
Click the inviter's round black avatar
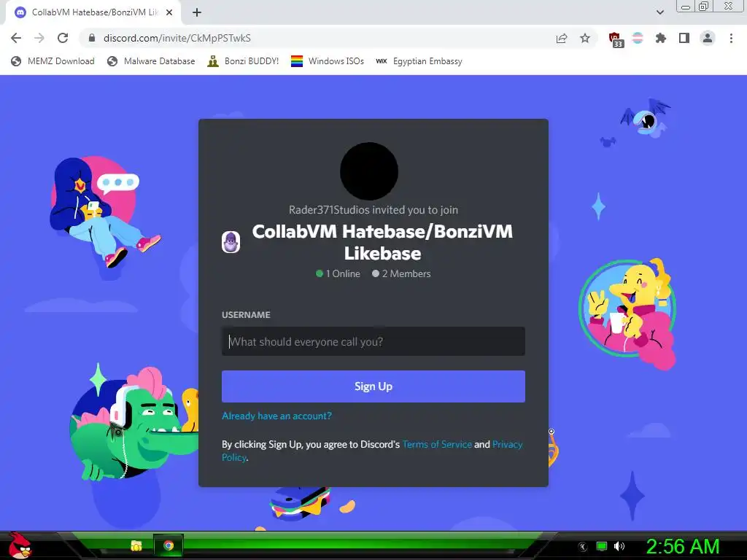coord(369,171)
